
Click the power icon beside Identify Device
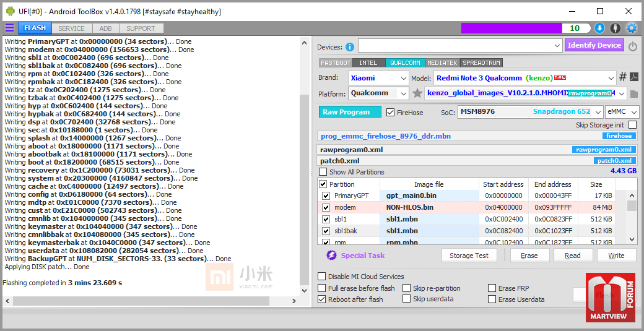click(x=633, y=46)
